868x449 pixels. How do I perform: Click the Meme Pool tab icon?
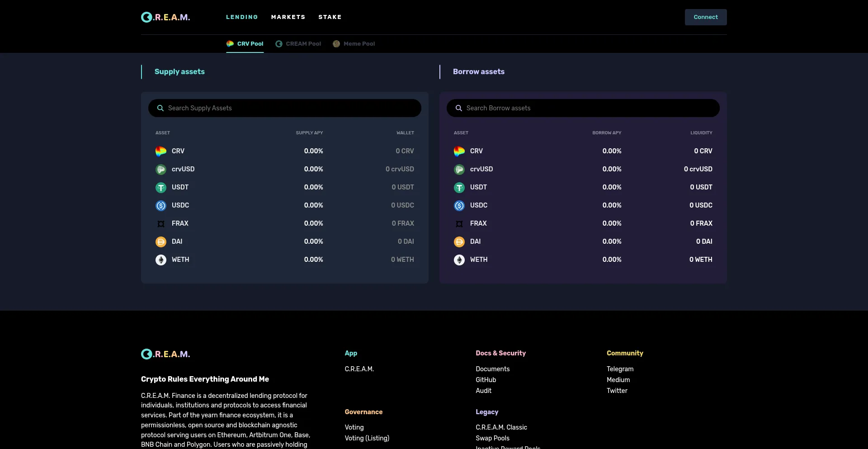click(336, 44)
